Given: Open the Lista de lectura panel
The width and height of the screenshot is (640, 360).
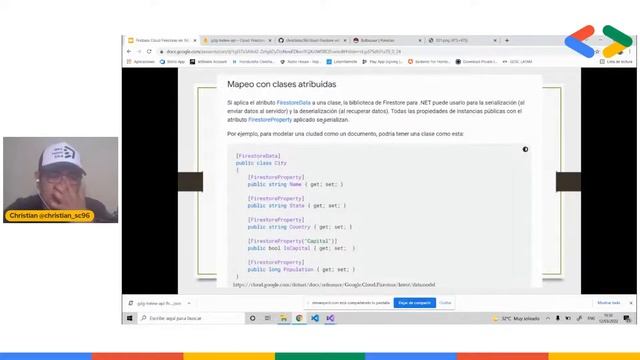Looking at the screenshot, I should pyautogui.click(x=616, y=62).
